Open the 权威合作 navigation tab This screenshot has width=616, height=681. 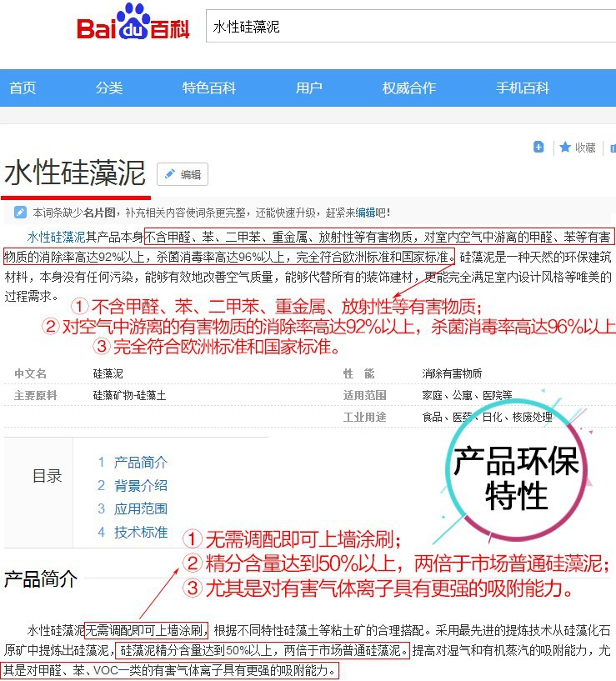point(408,88)
